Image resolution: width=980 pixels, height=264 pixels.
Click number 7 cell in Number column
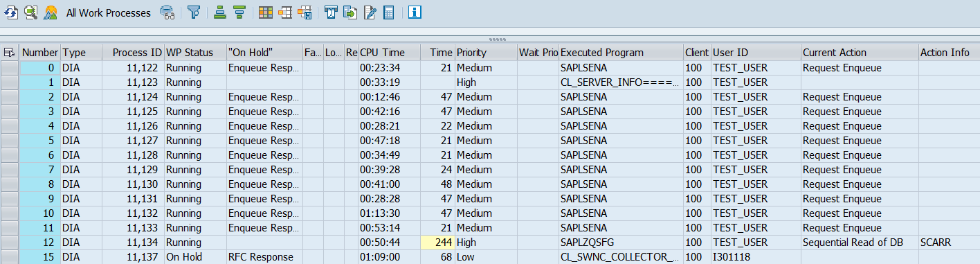pyautogui.click(x=40, y=170)
